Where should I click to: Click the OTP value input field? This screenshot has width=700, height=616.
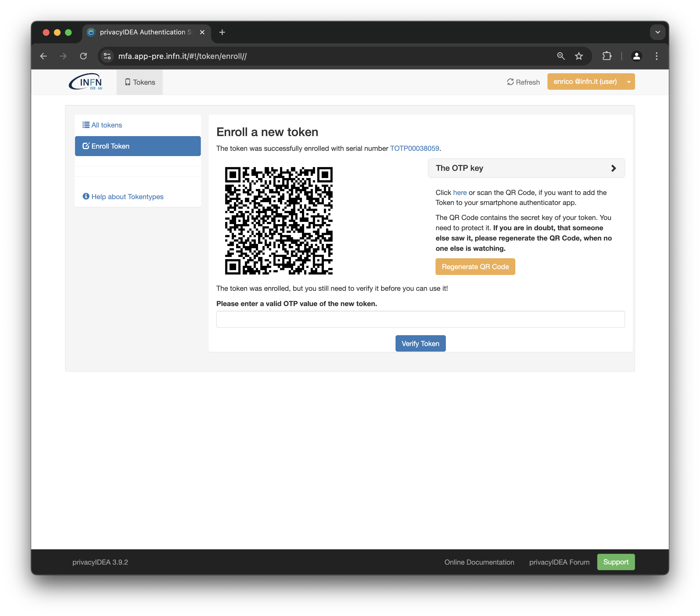pyautogui.click(x=421, y=319)
